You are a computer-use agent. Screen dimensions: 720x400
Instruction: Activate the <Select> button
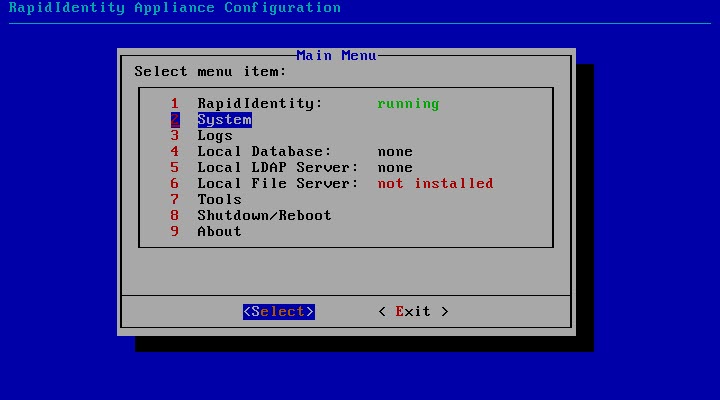click(x=279, y=311)
